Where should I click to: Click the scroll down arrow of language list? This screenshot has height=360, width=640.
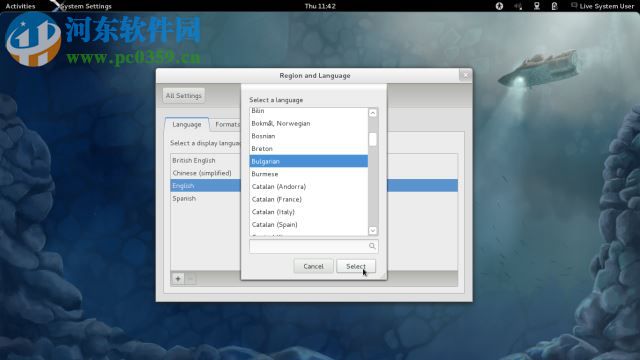pos(373,231)
